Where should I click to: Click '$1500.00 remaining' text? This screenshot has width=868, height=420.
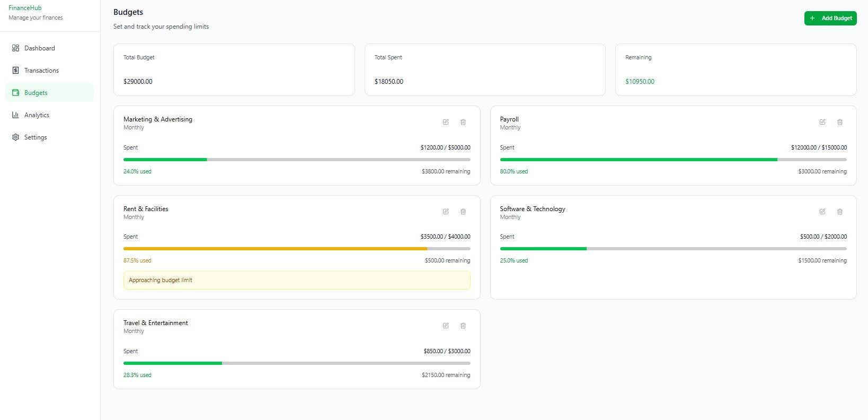point(822,260)
